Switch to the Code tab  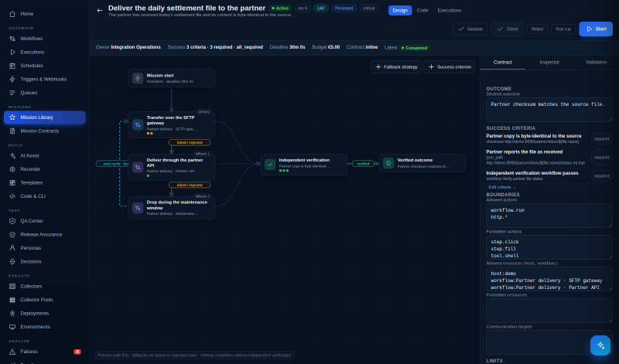click(422, 11)
